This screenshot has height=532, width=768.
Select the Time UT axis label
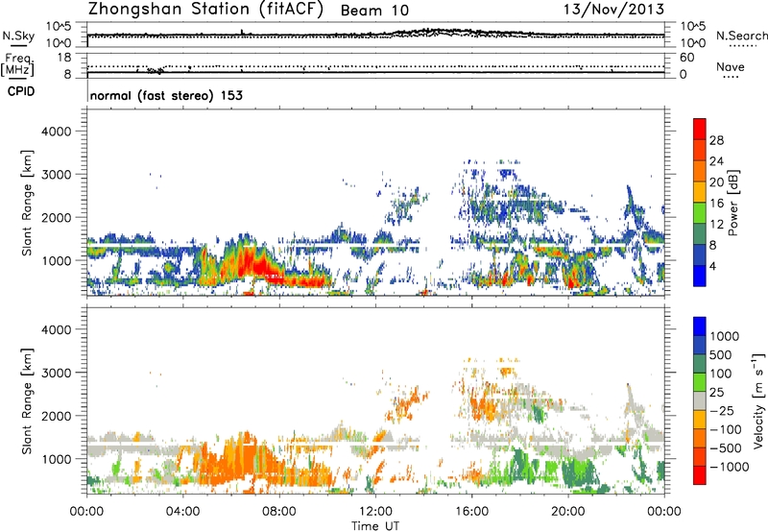point(375,526)
